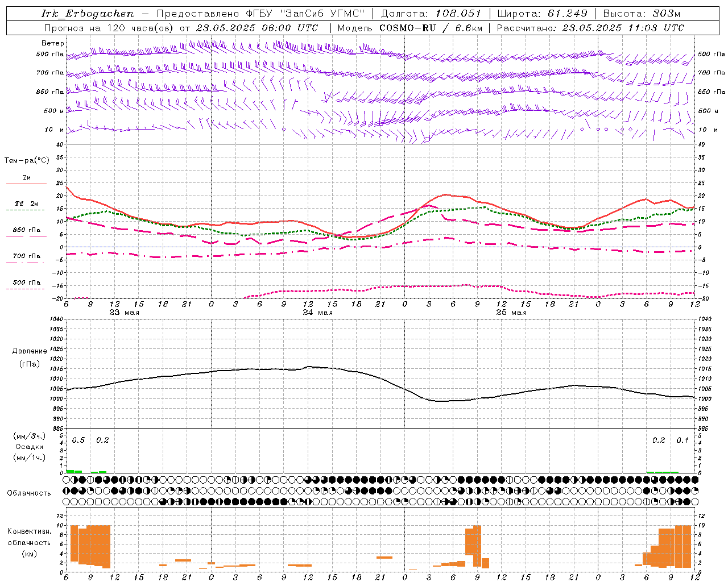
Task: Click the 'Конвективн.' convective cloud label
Action: [30, 531]
